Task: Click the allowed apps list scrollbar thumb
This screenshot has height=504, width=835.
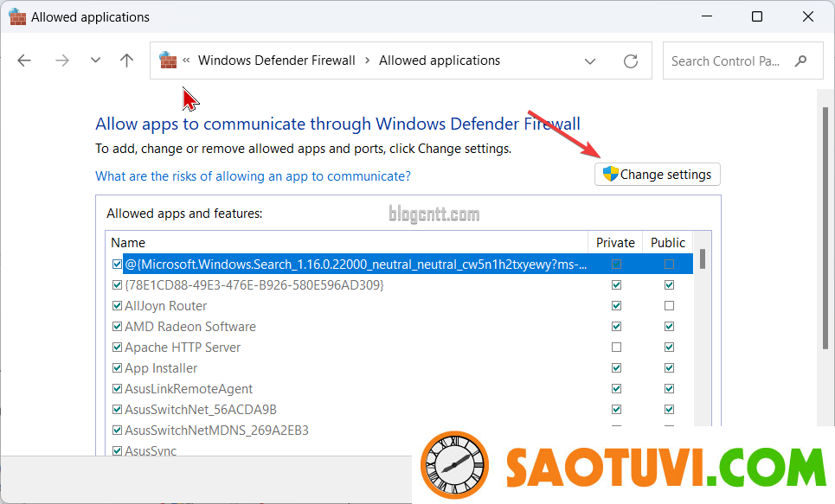Action: coord(703,259)
